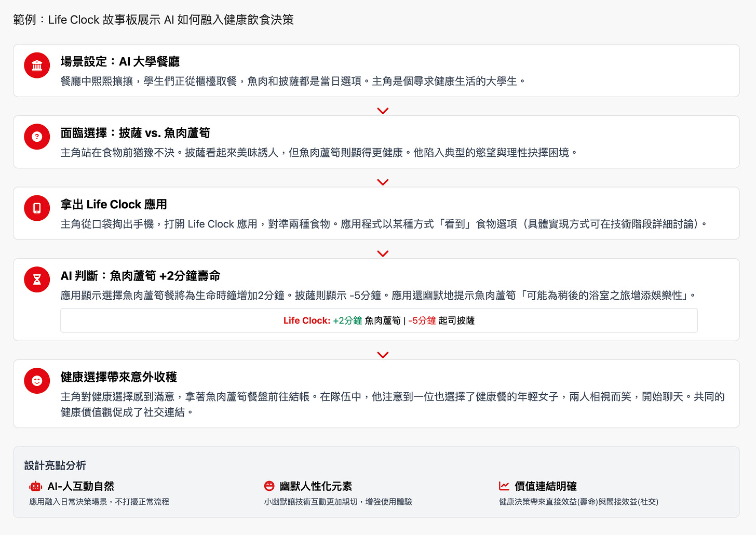Click the AI-人互動自然 heading

[80, 486]
